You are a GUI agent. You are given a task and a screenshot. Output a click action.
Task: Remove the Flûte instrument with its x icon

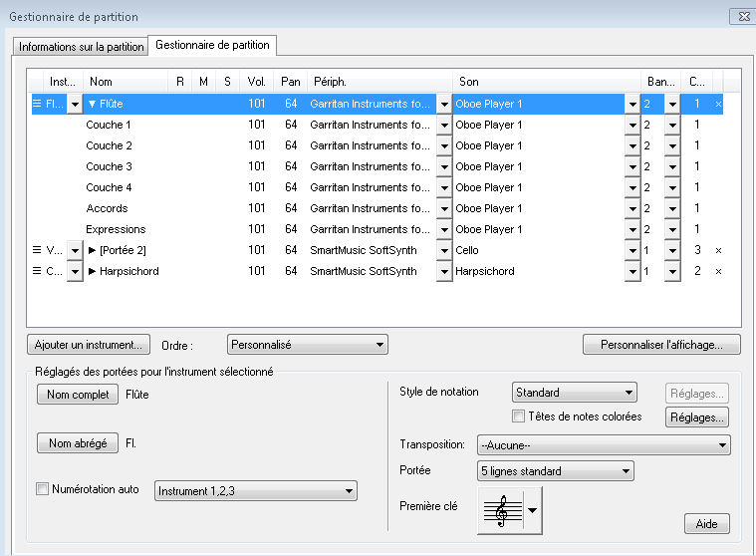tap(719, 104)
